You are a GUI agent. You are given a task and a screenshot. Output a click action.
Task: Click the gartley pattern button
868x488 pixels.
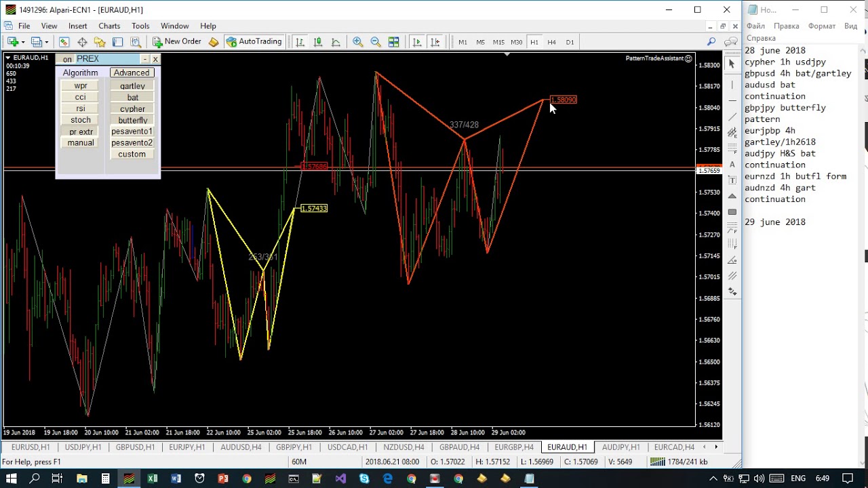point(132,86)
